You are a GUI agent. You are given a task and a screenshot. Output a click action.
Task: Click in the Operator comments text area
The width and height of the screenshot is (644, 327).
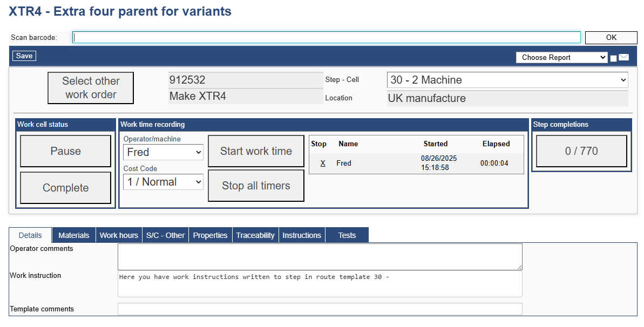320,257
